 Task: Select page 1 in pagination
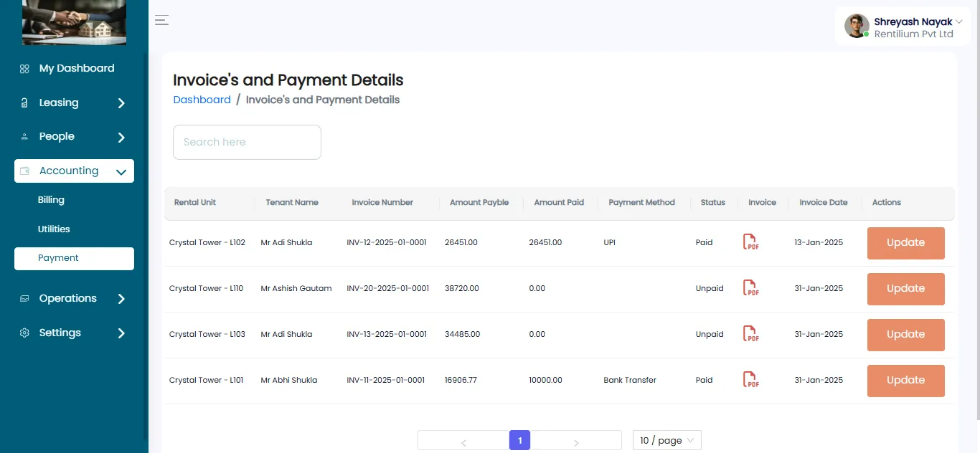[519, 440]
